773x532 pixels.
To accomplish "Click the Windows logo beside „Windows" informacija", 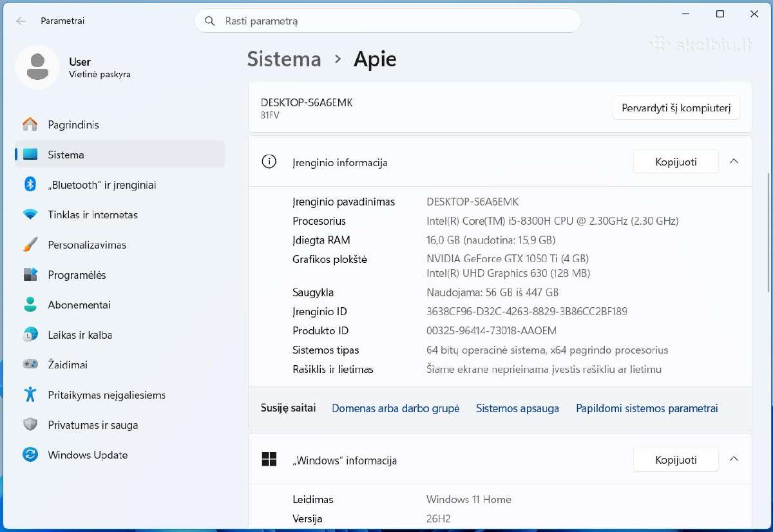I will pos(269,459).
